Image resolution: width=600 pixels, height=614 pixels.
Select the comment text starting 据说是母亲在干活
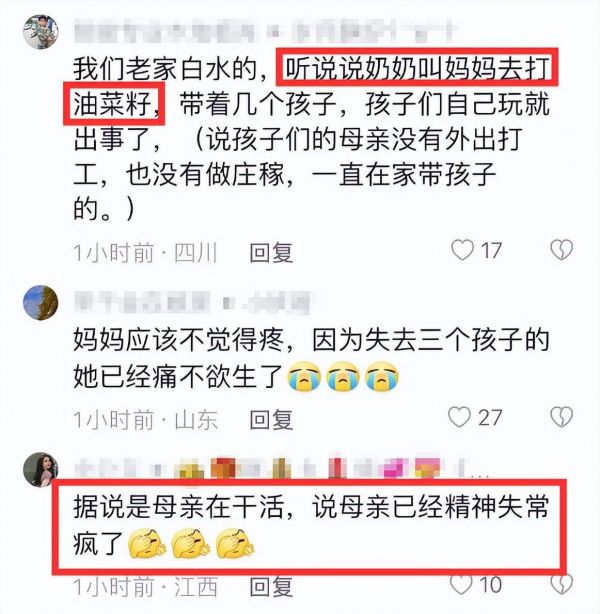click(x=311, y=525)
